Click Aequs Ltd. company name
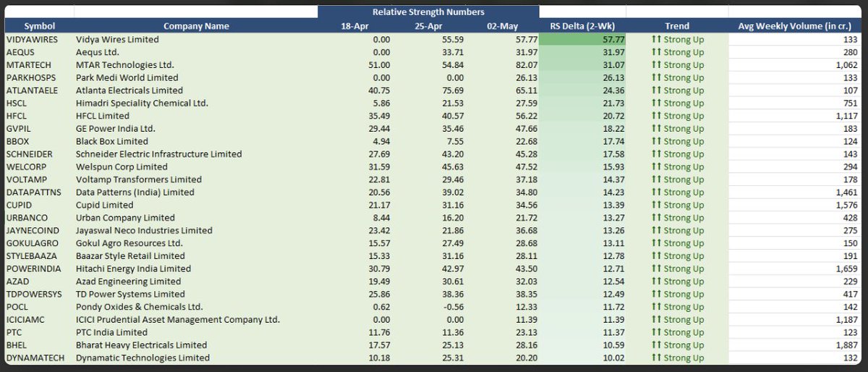Screen dimensions: 868x372 coord(99,52)
